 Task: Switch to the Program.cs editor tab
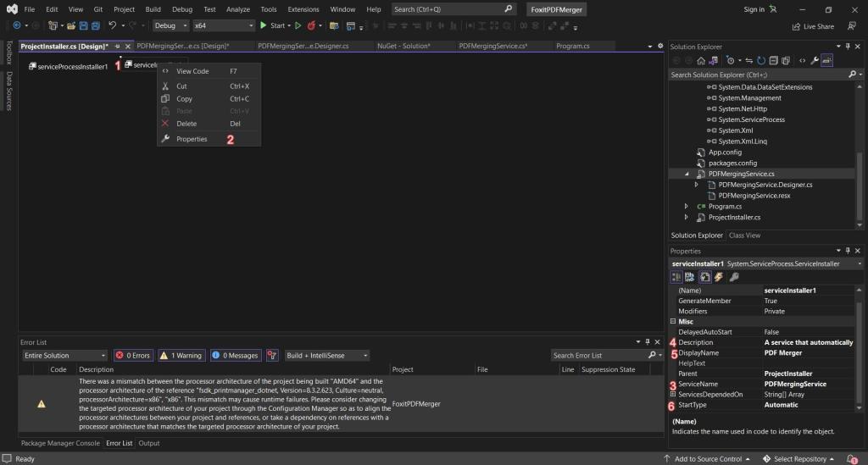click(572, 46)
